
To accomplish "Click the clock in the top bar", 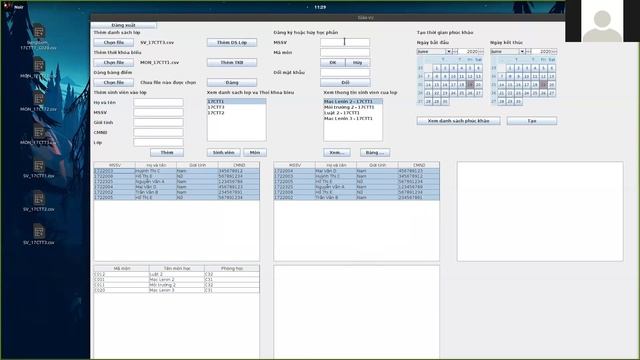I will [x=320, y=7].
